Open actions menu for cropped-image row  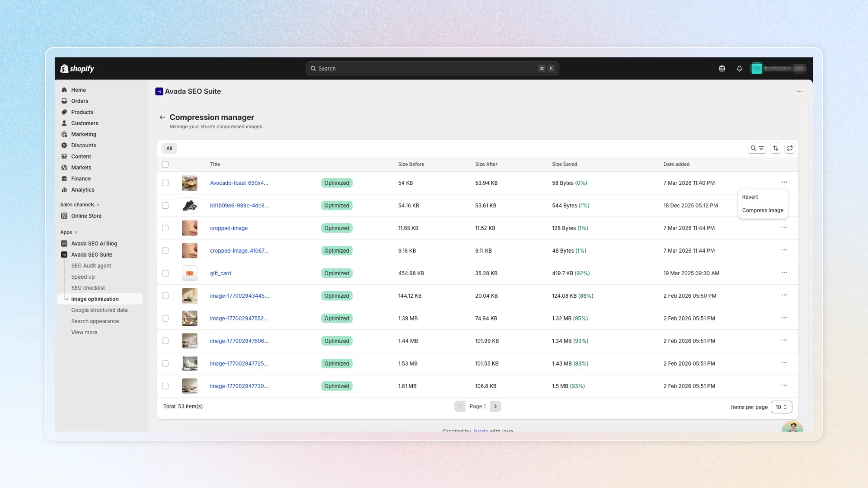coord(784,228)
